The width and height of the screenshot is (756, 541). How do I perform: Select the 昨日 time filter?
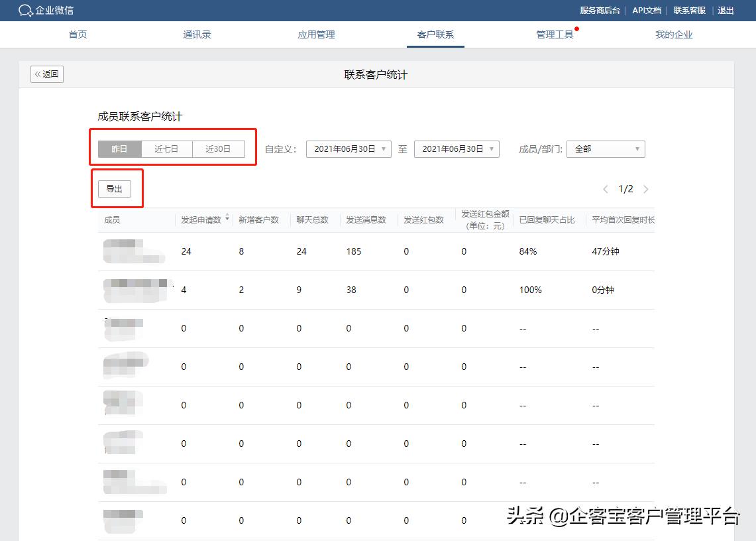(x=120, y=149)
